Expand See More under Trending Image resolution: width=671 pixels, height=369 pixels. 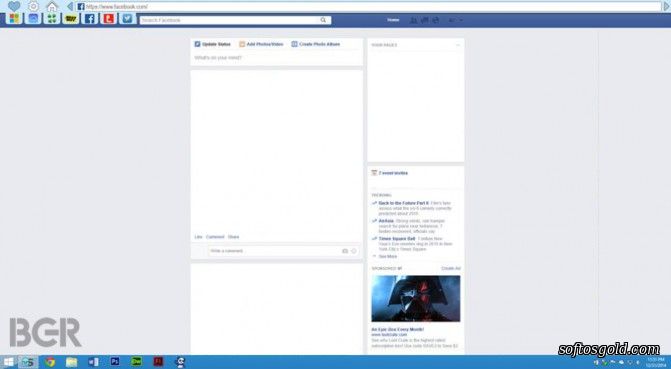(387, 256)
